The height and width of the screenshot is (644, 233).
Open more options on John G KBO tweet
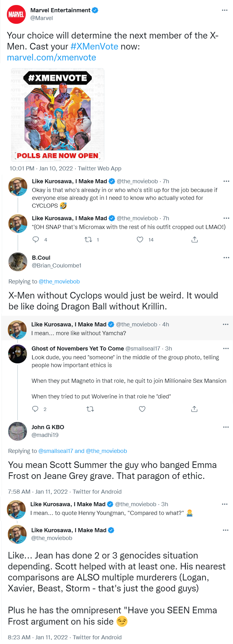pos(226,427)
